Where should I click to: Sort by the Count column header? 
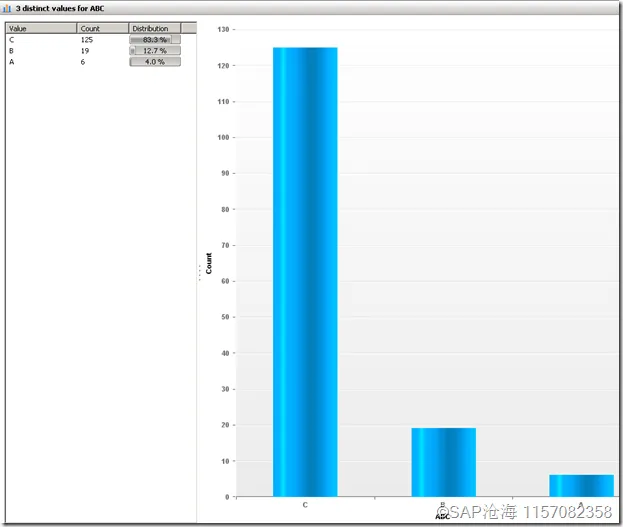(x=103, y=28)
